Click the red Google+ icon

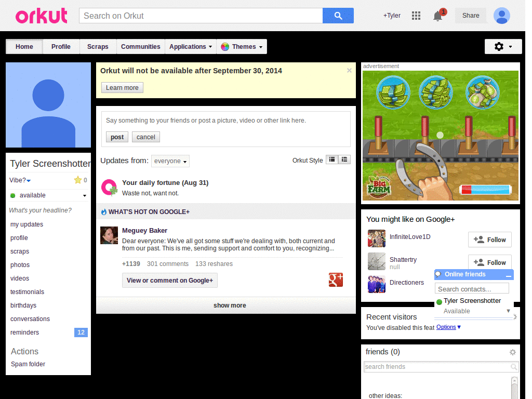[x=336, y=280]
